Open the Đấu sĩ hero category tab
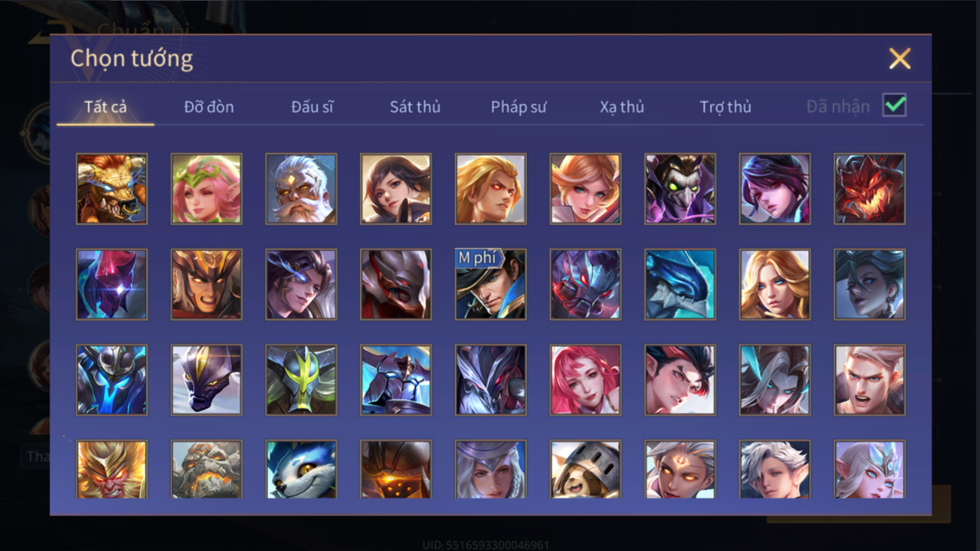980x551 pixels. (x=312, y=107)
